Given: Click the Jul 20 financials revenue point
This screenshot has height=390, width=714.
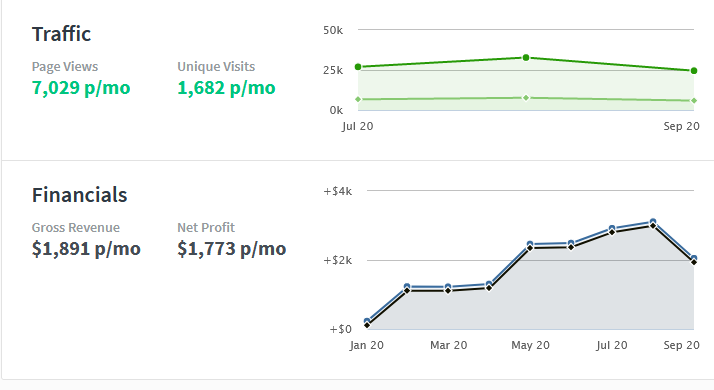Looking at the screenshot, I should 612,228.
